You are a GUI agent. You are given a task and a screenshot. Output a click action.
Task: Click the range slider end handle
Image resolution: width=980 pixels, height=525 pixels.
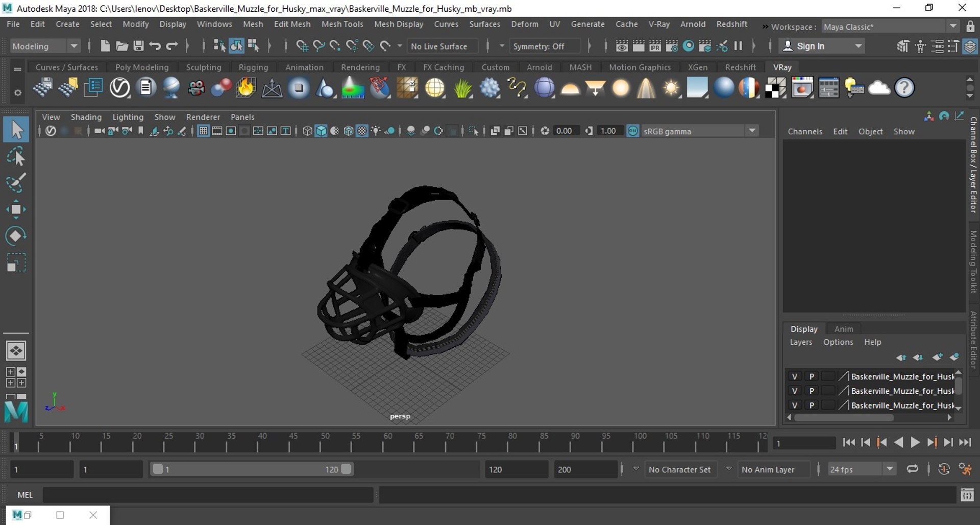347,469
